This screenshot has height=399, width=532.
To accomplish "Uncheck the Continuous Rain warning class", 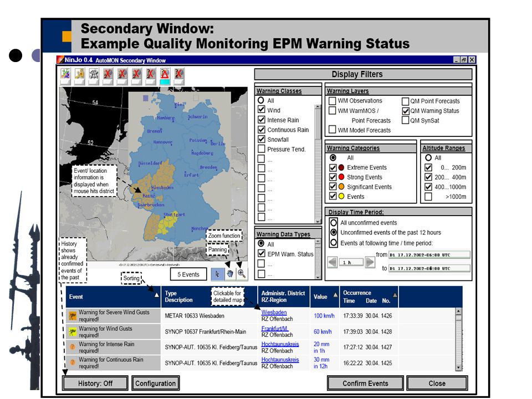I will (261, 130).
